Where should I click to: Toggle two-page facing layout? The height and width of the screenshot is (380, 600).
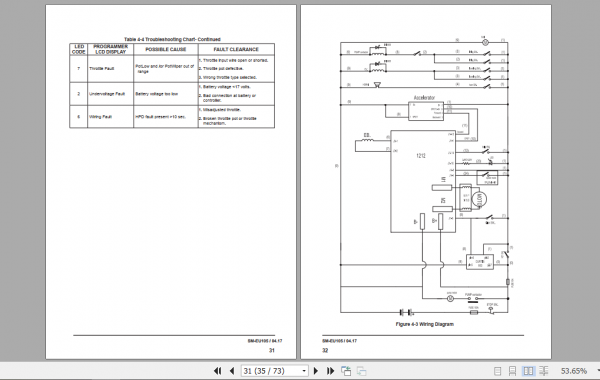click(528, 371)
